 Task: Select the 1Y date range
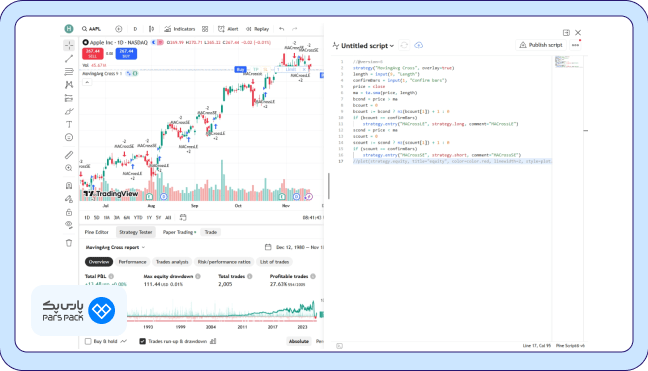[x=149, y=217]
